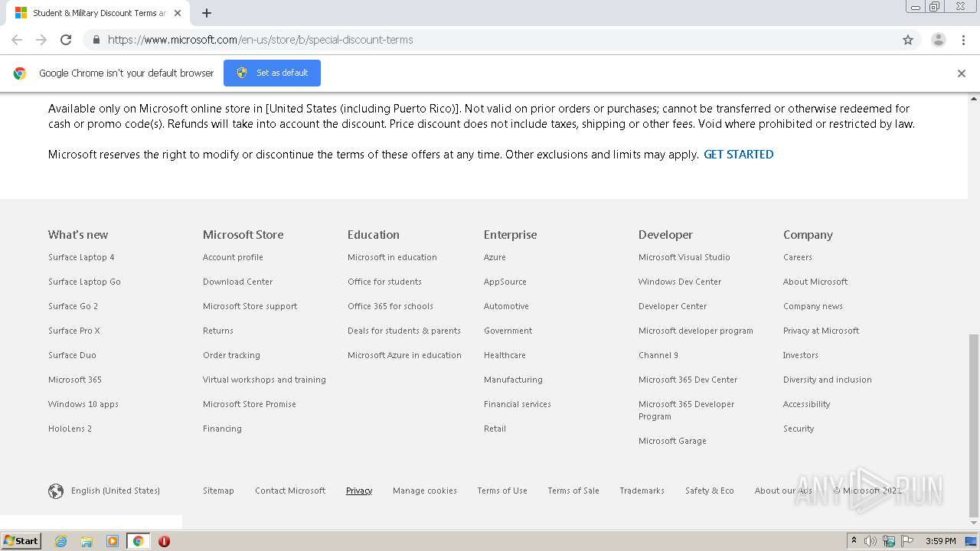Open the Surface Laptop 4 link

coord(81,257)
